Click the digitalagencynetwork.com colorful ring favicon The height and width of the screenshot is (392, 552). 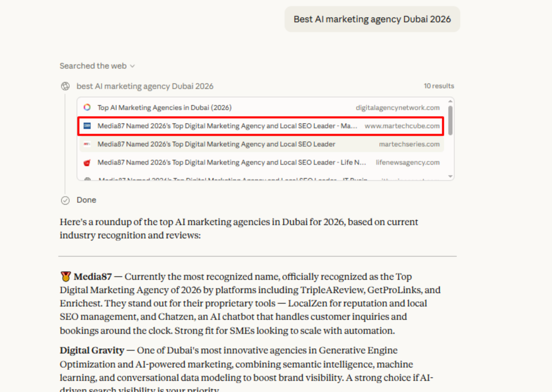[87, 107]
